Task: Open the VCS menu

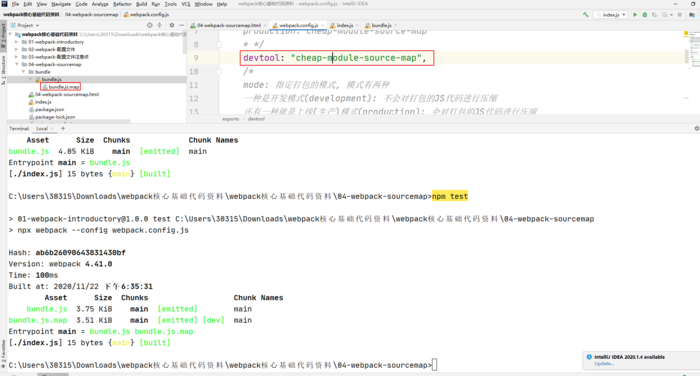Action: 186,4
